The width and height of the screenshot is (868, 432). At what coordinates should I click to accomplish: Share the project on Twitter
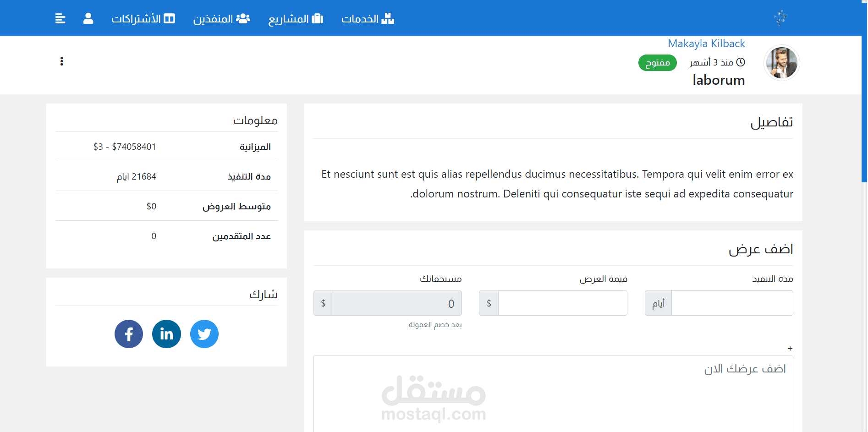(204, 334)
